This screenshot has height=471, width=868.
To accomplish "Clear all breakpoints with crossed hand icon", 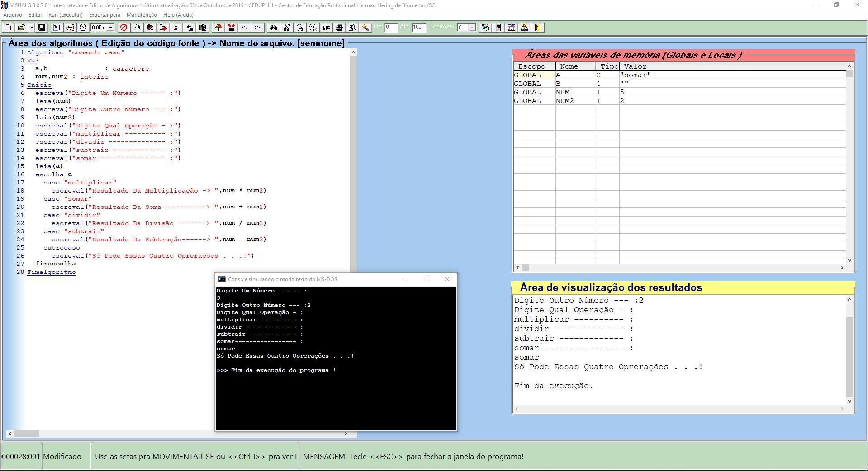I will coord(150,28).
